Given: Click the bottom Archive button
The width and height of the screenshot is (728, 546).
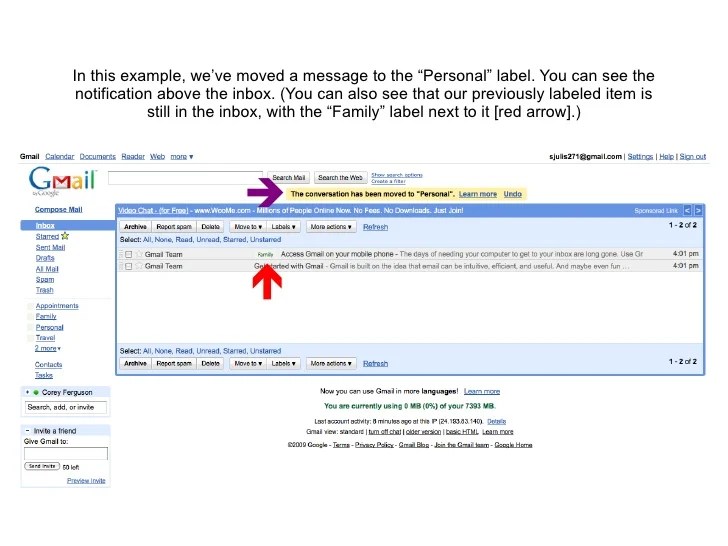Looking at the screenshot, I should (136, 364).
